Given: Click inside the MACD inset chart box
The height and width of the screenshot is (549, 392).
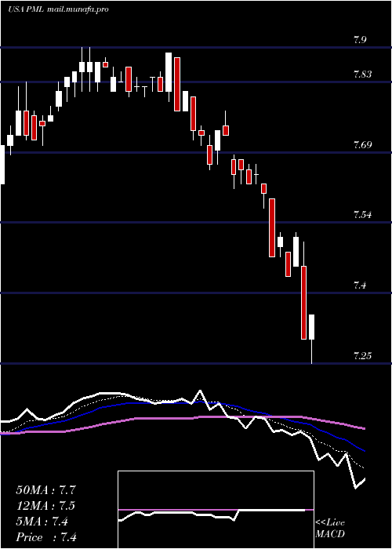Looking at the screenshot, I should (x=216, y=510).
